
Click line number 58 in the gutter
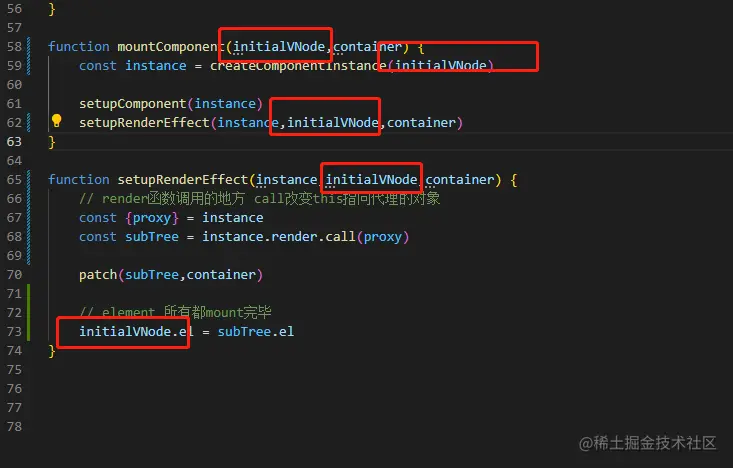(14, 47)
